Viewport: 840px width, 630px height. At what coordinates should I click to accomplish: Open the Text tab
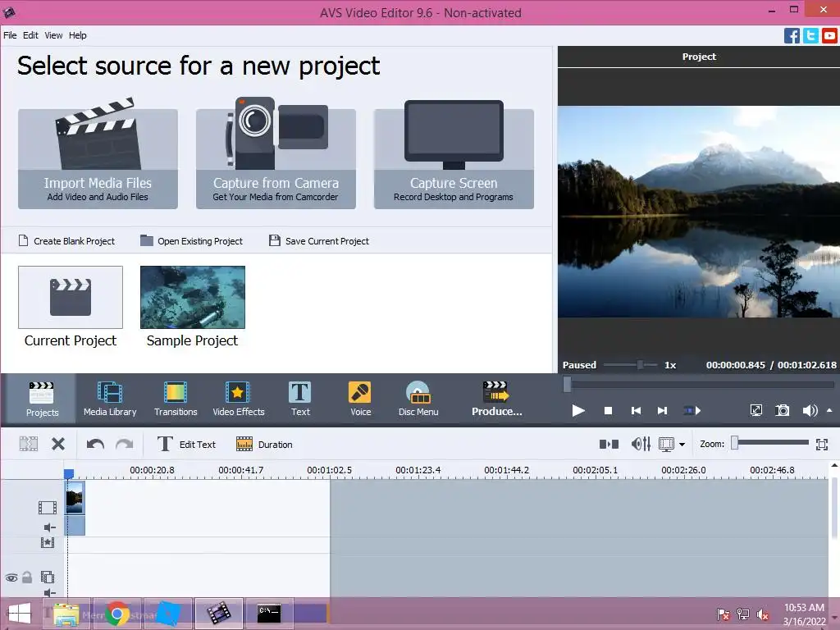tap(300, 399)
